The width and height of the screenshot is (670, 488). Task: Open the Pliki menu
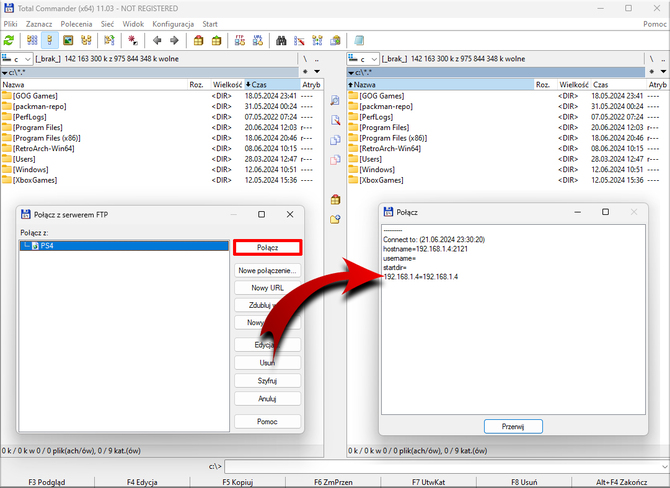[x=10, y=24]
